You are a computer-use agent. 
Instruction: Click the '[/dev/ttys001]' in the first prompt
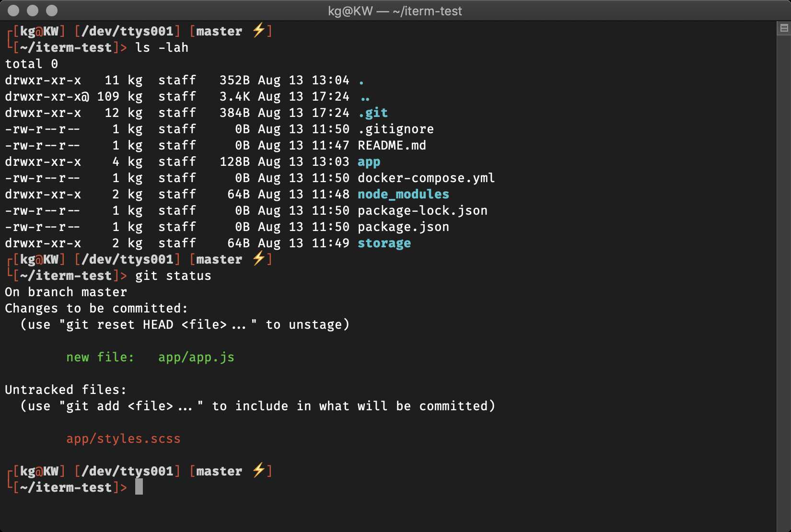[128, 31]
